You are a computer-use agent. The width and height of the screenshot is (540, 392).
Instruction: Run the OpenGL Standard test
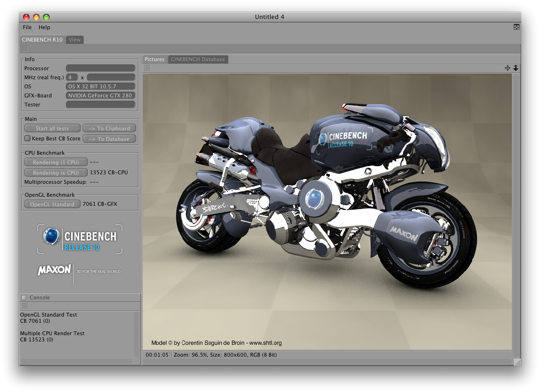[53, 204]
